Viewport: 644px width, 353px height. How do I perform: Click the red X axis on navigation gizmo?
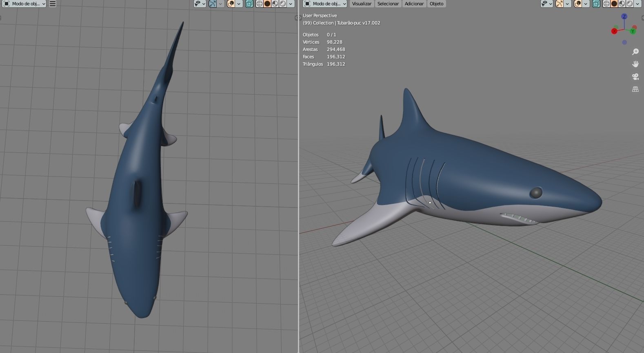tap(614, 31)
